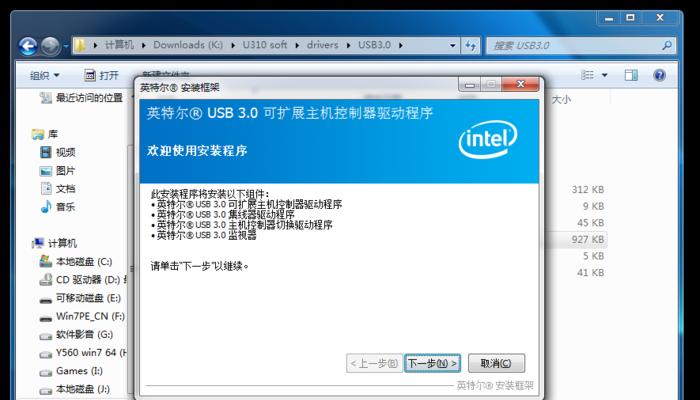Expand the view options dropdown arrow
Image resolution: width=700 pixels, height=400 pixels.
coord(605,75)
